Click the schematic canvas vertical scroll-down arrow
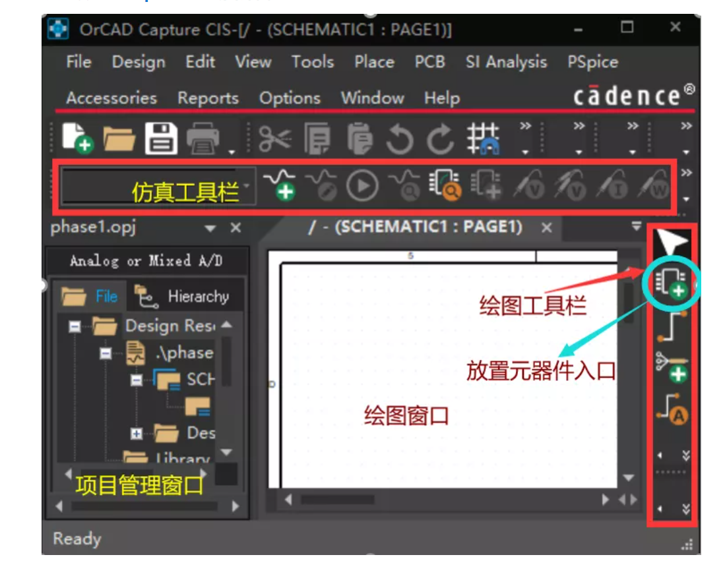 click(x=629, y=477)
